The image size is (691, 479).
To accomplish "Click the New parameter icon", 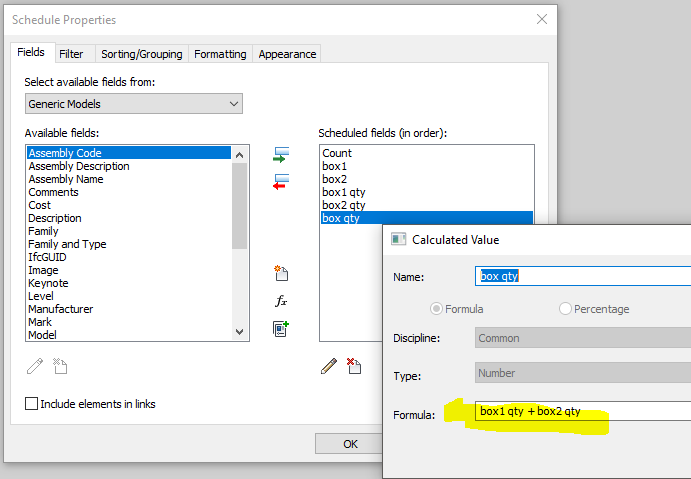I will pyautogui.click(x=281, y=273).
